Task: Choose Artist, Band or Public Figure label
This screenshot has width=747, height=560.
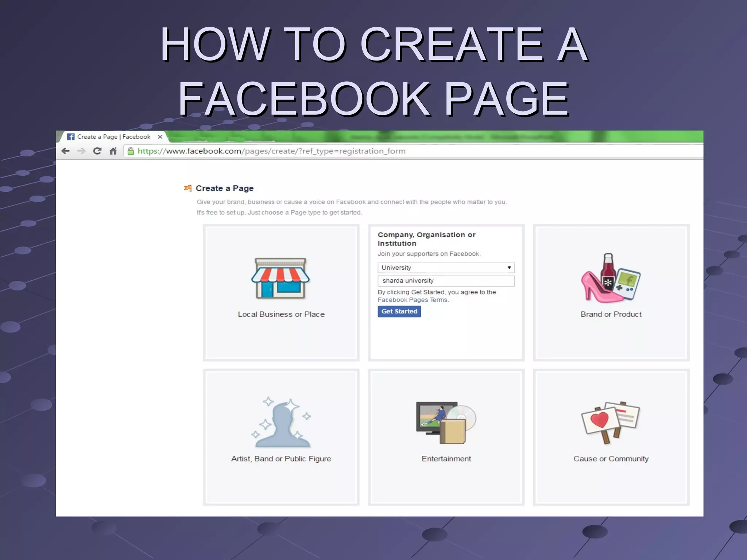Action: pyautogui.click(x=281, y=459)
